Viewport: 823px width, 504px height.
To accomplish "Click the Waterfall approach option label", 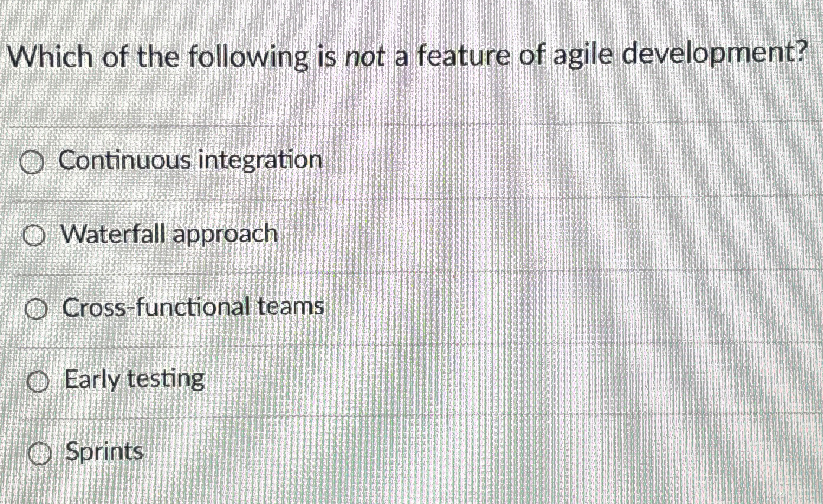I will [x=170, y=234].
